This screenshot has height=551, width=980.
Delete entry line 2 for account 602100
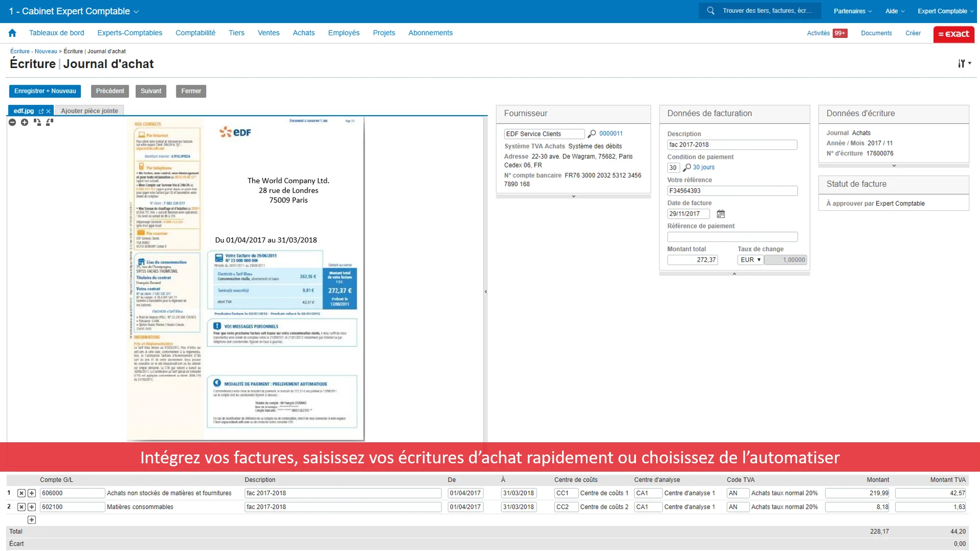(x=22, y=507)
